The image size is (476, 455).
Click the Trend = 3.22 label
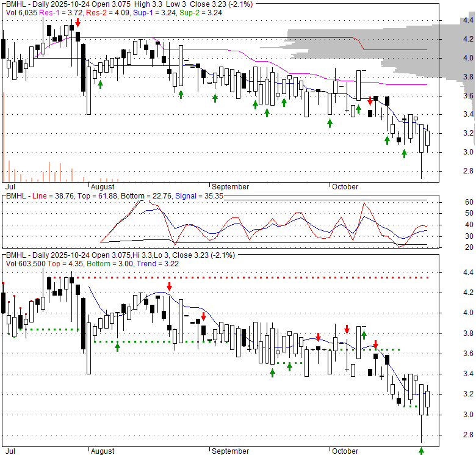tap(157, 264)
